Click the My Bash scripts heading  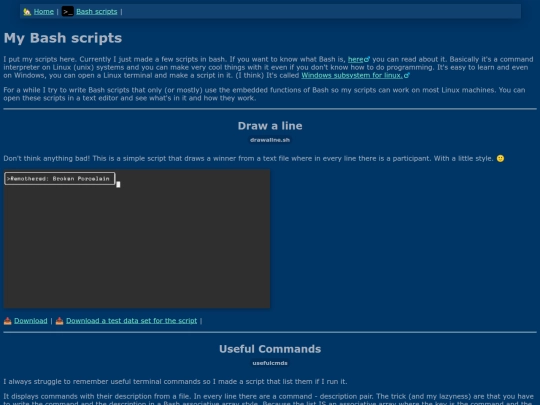pos(63,38)
